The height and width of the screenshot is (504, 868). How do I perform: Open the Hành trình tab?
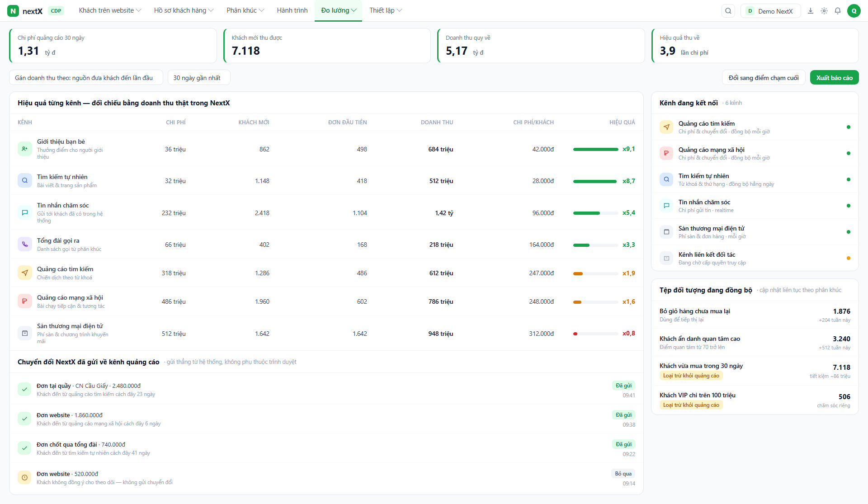coord(292,10)
